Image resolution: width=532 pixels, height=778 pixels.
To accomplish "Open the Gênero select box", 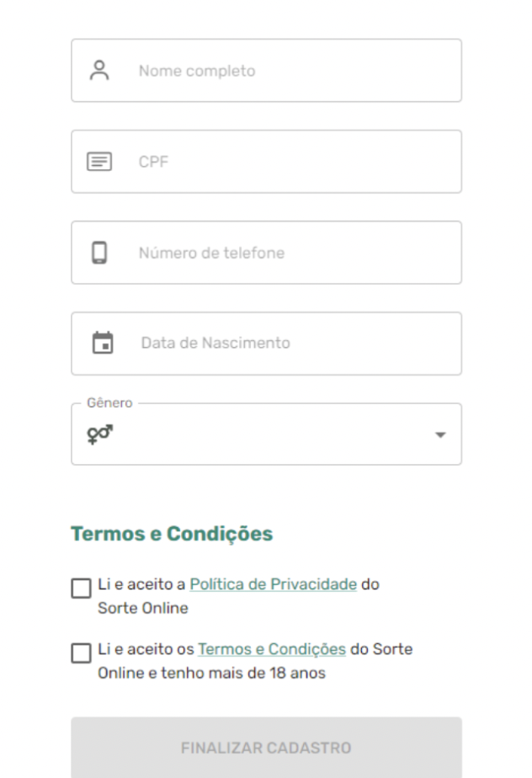I will (266, 435).
